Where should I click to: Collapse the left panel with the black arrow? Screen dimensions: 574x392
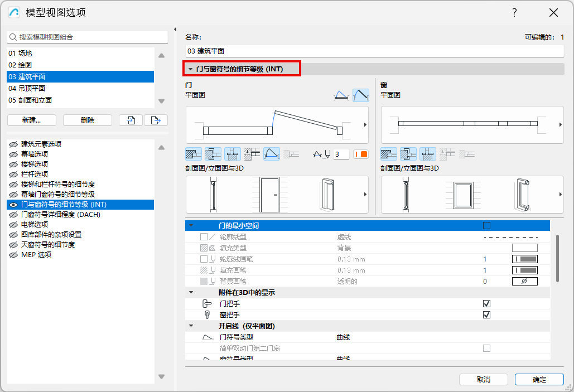(x=175, y=30)
